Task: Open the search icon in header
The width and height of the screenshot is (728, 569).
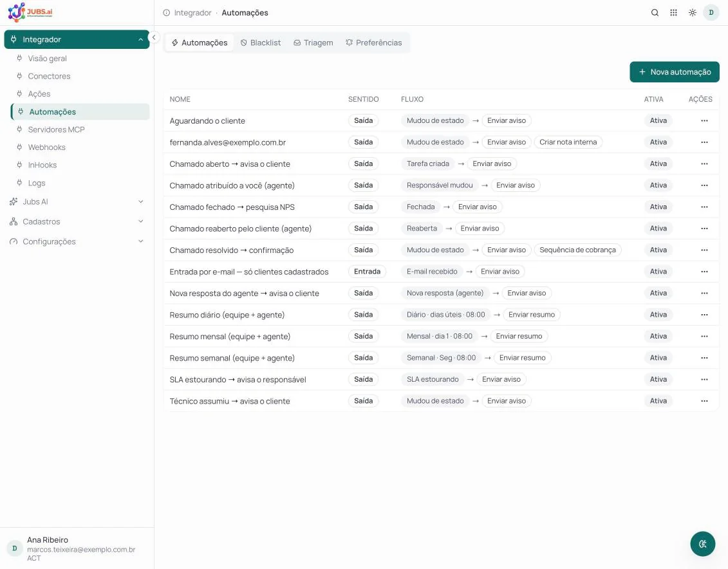Action: pyautogui.click(x=655, y=12)
